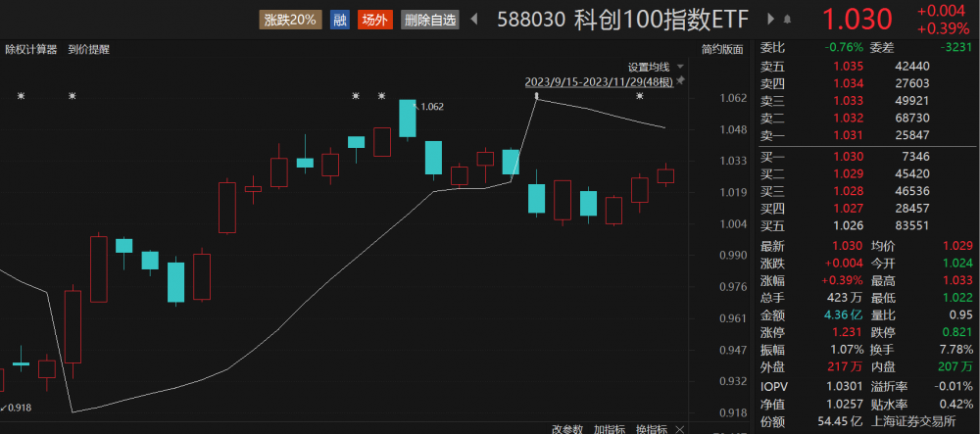Click 卖三 volume 49921
The image size is (980, 434).
click(x=912, y=101)
